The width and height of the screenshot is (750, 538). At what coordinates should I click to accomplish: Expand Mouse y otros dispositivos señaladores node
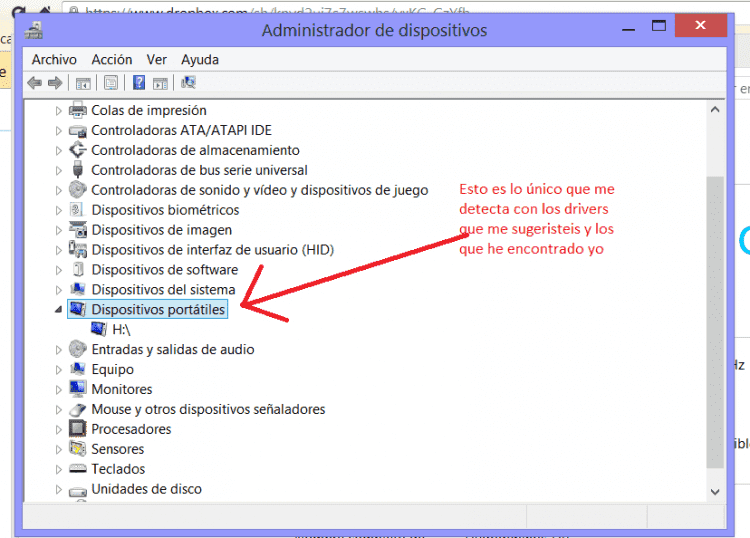pyautogui.click(x=58, y=410)
